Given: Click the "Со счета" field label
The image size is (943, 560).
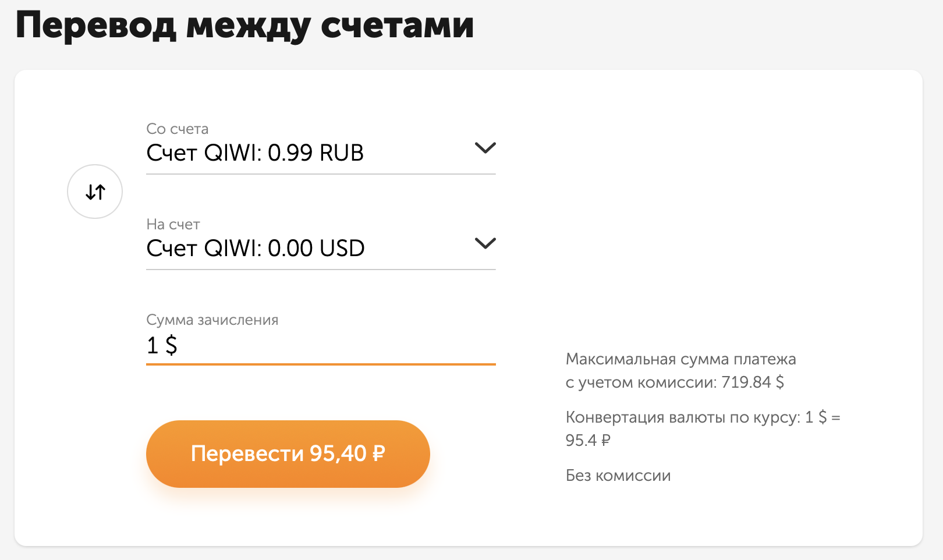Looking at the screenshot, I should (x=177, y=129).
